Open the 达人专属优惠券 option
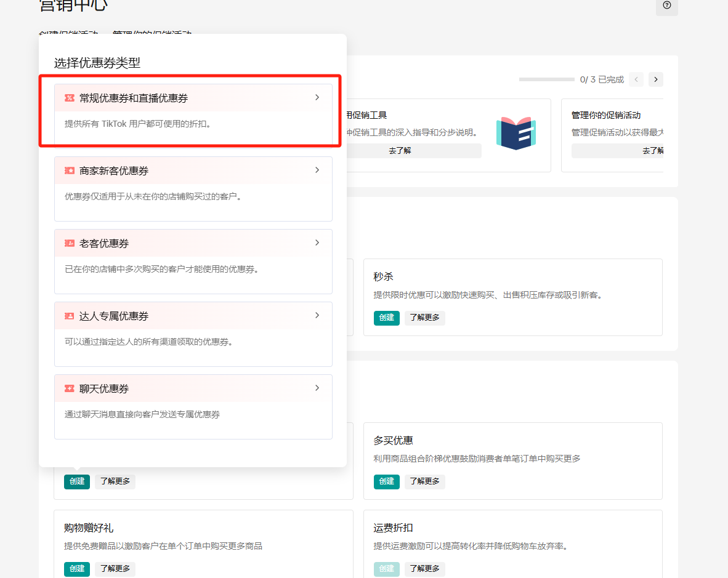Image resolution: width=728 pixels, height=578 pixels. tap(193, 316)
